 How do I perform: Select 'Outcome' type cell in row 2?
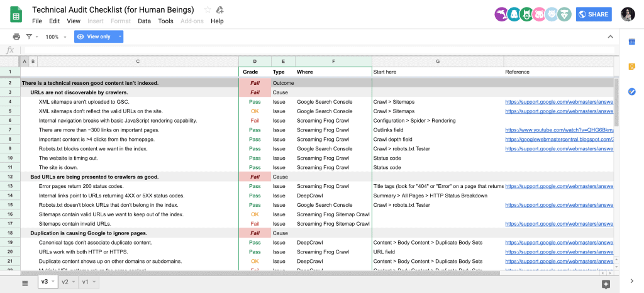pos(283,83)
